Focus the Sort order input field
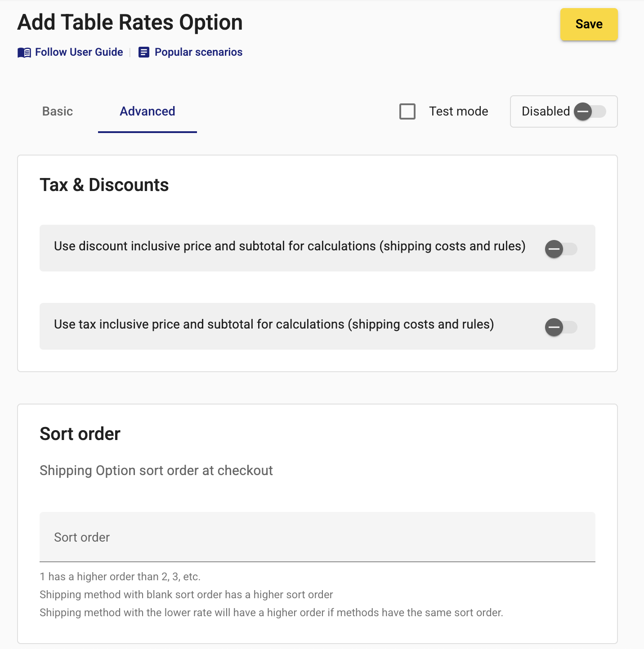This screenshot has height=649, width=644. click(318, 537)
